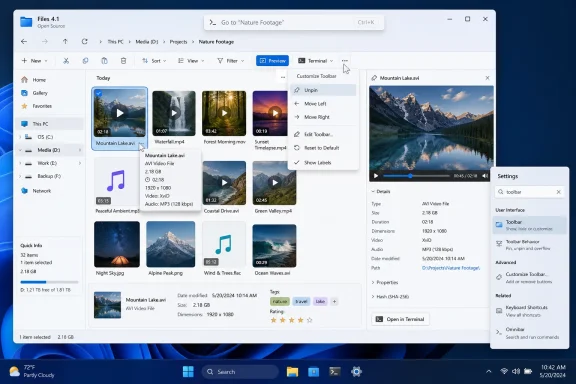Expand the Hash (SHA-256) section

click(390, 297)
